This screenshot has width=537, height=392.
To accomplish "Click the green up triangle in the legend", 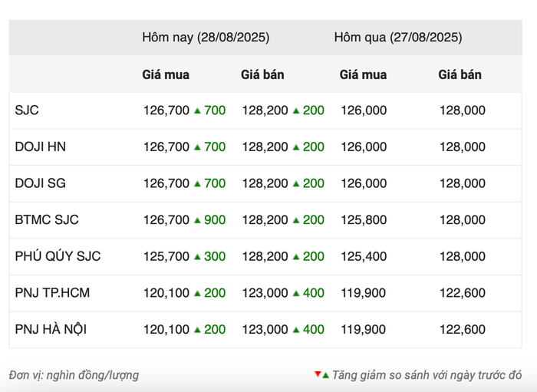I will tap(325, 375).
